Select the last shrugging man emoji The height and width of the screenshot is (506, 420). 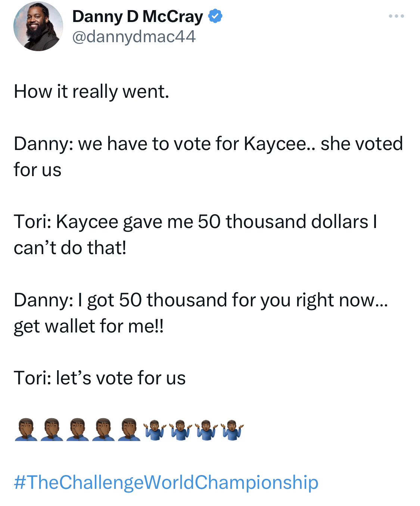click(x=232, y=430)
